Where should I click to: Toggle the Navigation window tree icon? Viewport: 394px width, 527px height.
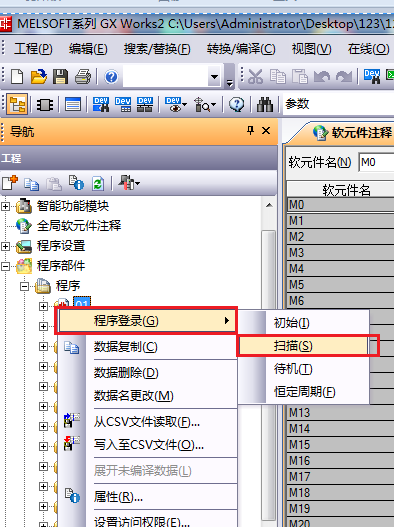pos(17,105)
